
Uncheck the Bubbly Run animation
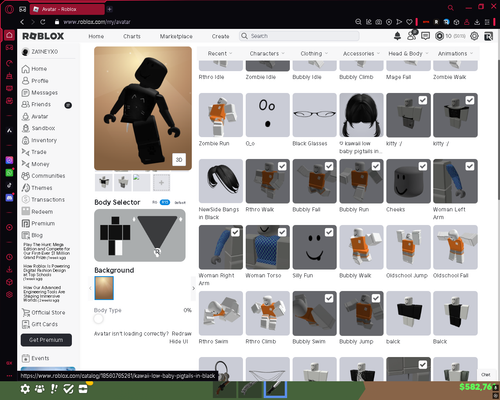(x=376, y=166)
